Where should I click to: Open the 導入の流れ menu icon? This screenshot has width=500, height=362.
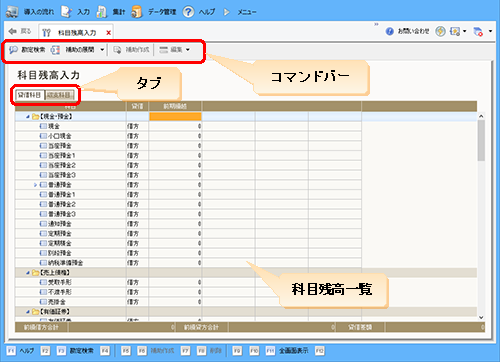[12, 12]
